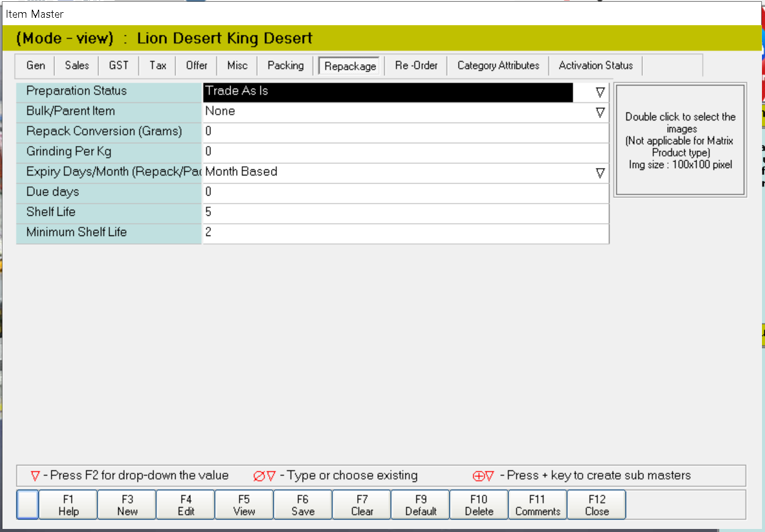The width and height of the screenshot is (765, 532).
Task: Click the create sub masters legend icon
Action: (483, 476)
